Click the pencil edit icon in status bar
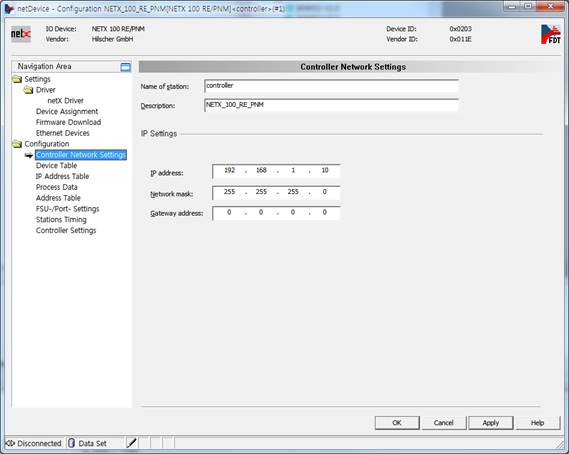This screenshot has height=454, width=569. click(131, 443)
